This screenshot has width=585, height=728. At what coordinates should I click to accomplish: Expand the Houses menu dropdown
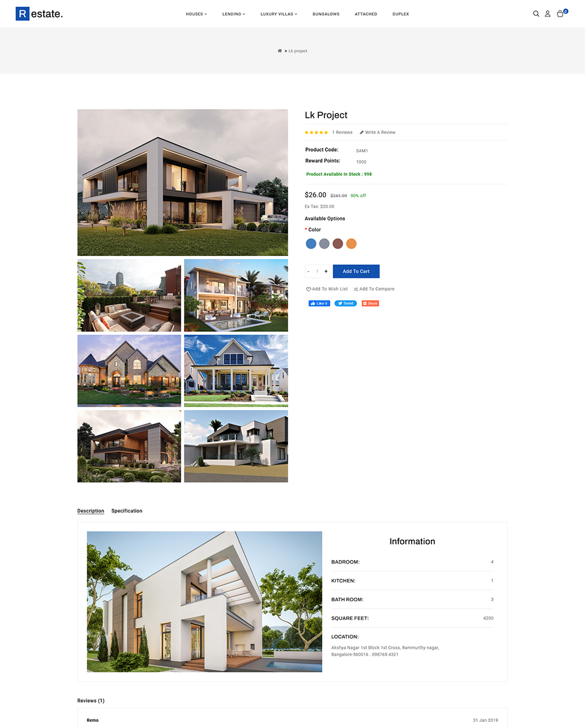coord(196,14)
